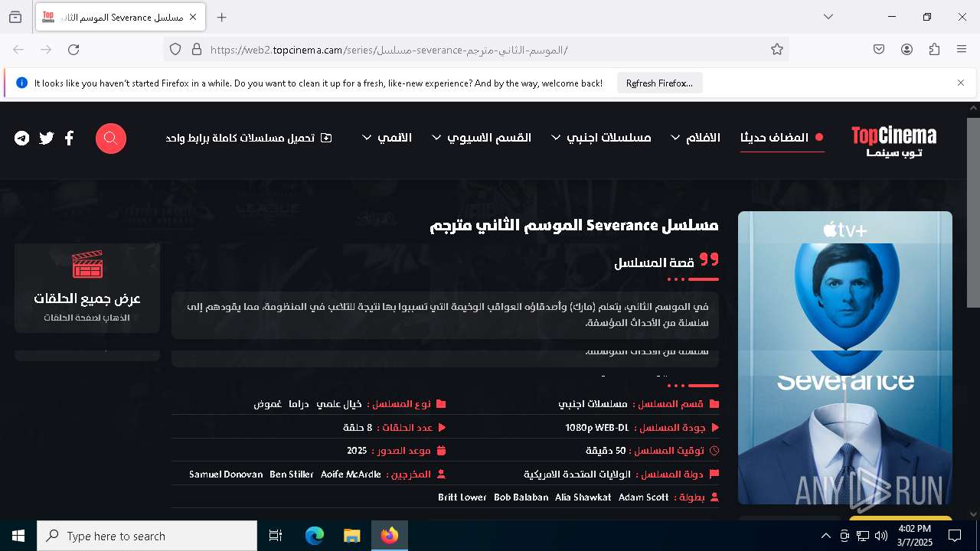The width and height of the screenshot is (980, 551).
Task: Open Firefox application menu hamburger
Action: pyautogui.click(x=962, y=50)
